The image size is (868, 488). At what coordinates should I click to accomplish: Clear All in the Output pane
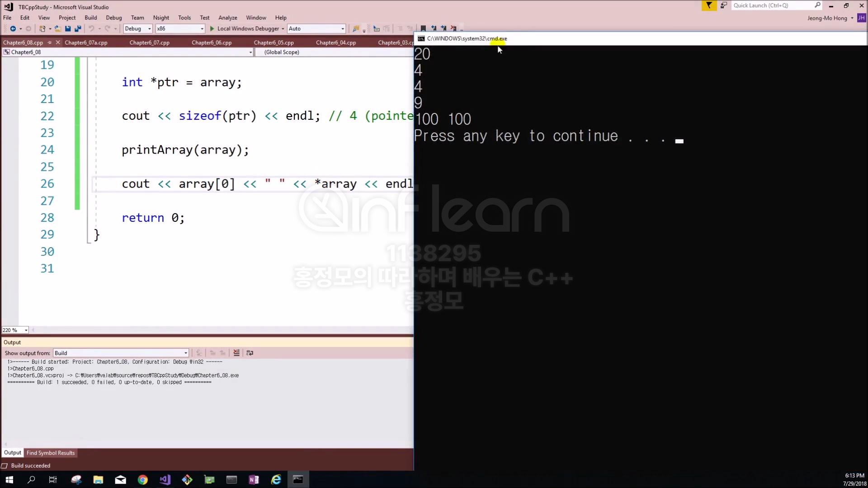click(236, 353)
